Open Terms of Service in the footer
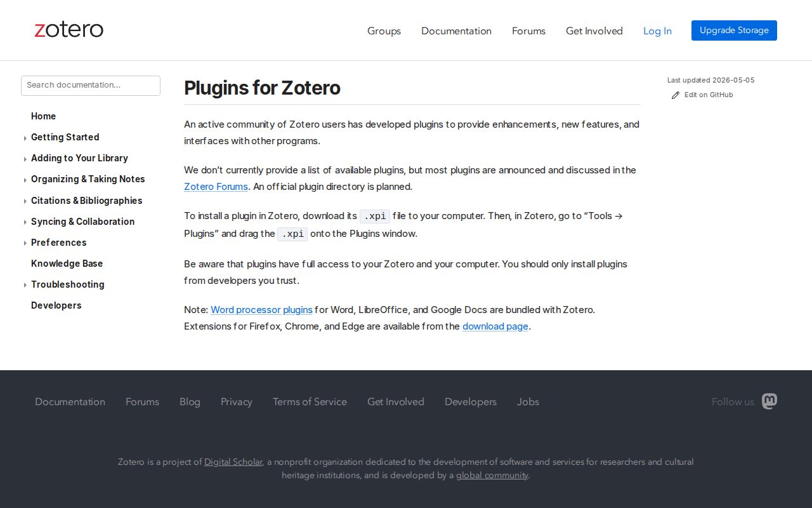 pyautogui.click(x=310, y=402)
